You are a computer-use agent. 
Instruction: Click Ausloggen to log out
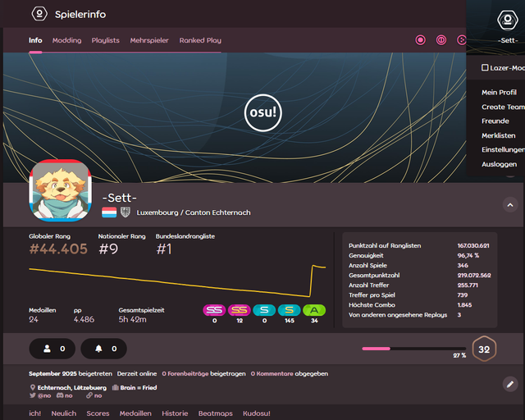(499, 164)
